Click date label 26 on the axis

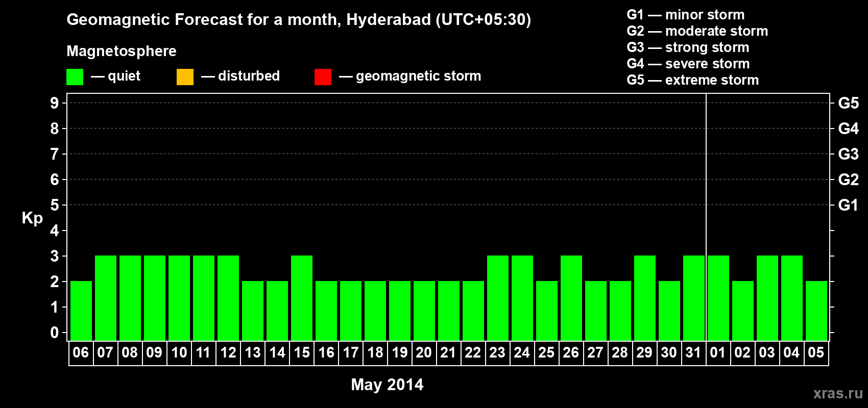click(x=571, y=352)
